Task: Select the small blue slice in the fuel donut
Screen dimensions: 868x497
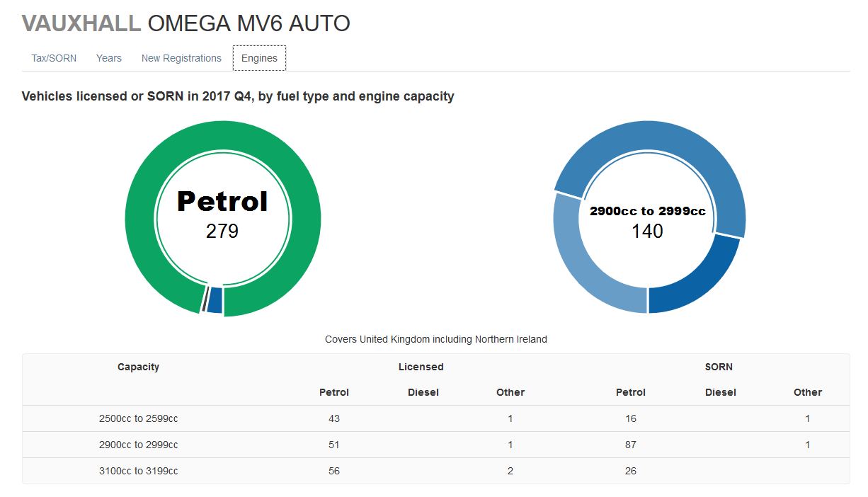Action: (x=215, y=300)
